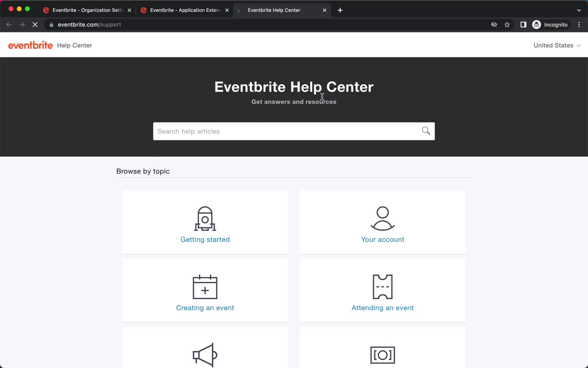Select the United States country dropdown
This screenshot has height=368, width=588.
tap(557, 45)
